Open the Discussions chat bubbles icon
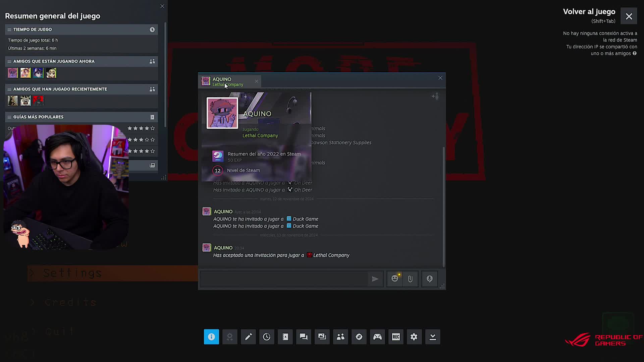Image resolution: width=644 pixels, height=362 pixels. point(304,337)
